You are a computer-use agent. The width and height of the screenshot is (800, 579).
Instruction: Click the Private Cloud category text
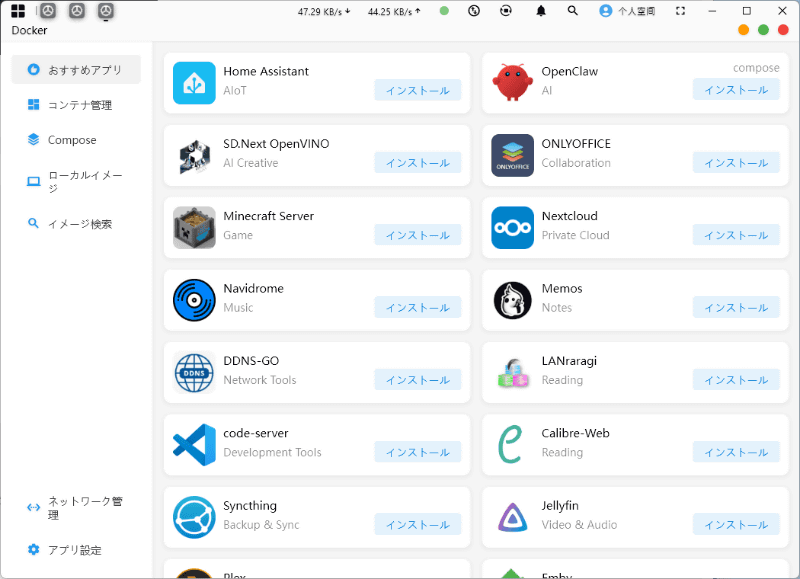click(x=575, y=235)
